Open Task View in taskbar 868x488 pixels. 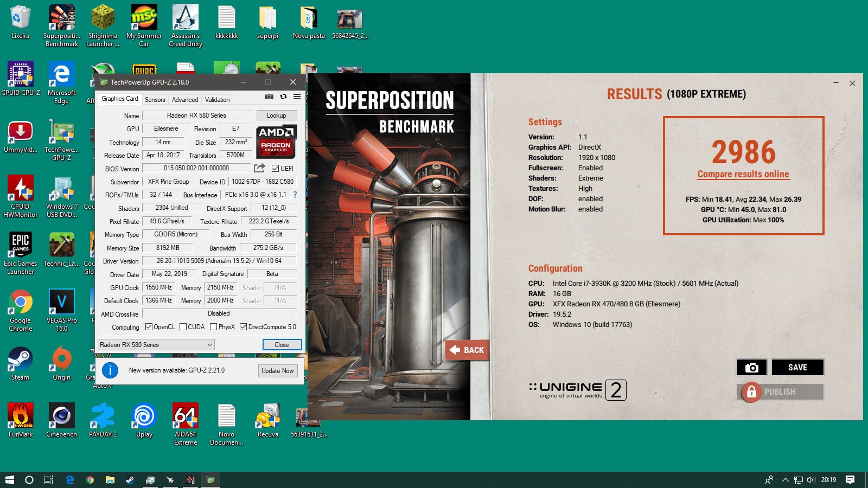click(48, 480)
